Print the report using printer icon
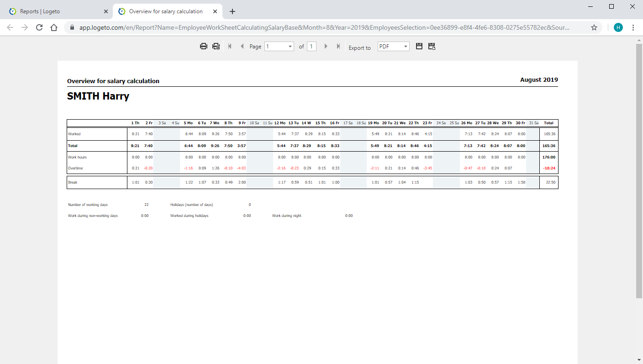The height and width of the screenshot is (364, 643). 204,46
